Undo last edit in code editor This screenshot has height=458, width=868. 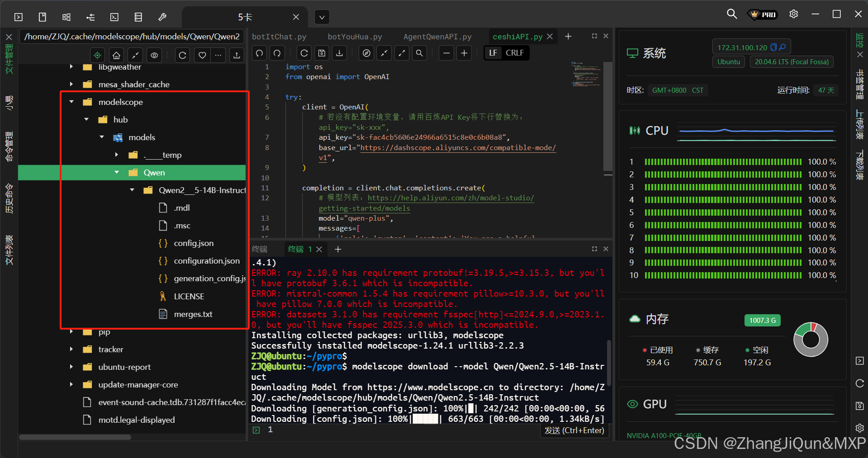click(x=259, y=53)
